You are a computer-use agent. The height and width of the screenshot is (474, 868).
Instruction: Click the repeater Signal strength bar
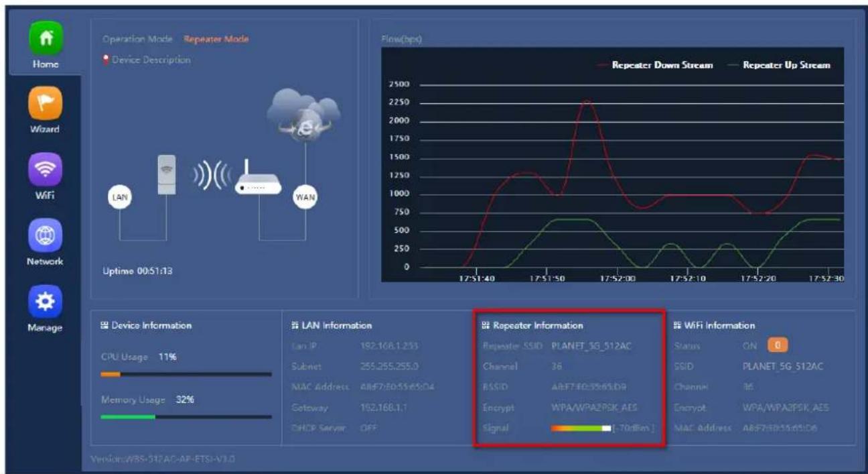pos(581,428)
